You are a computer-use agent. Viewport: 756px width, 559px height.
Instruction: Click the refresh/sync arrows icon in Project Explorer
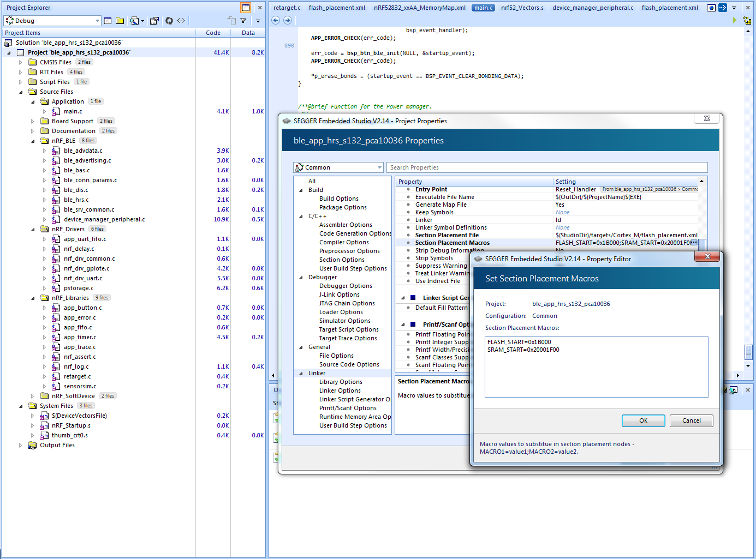point(169,21)
